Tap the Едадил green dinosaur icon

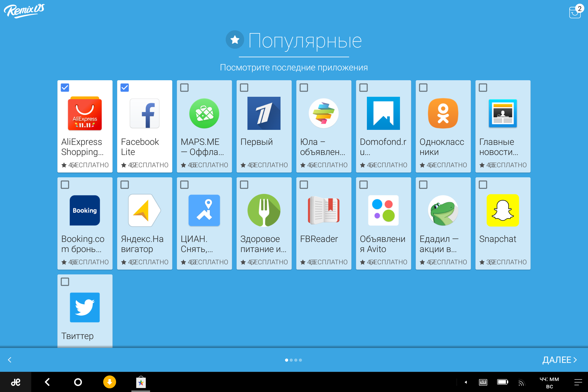[x=443, y=210]
